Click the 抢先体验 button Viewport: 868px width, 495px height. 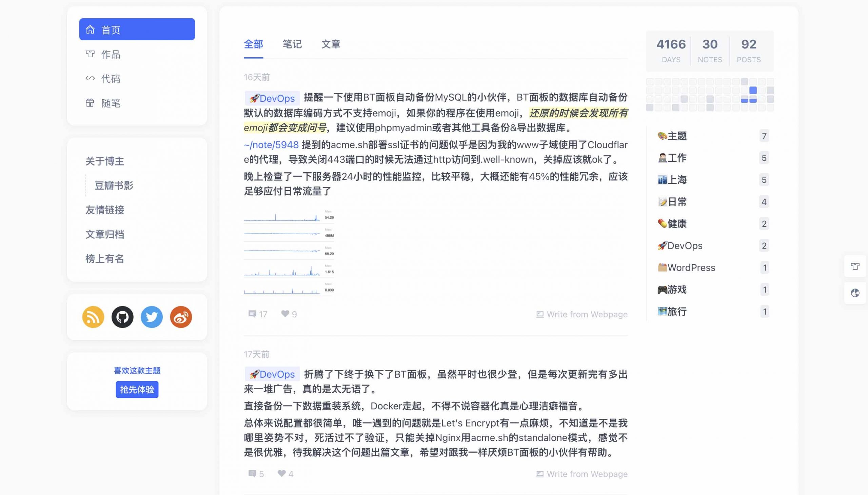137,389
